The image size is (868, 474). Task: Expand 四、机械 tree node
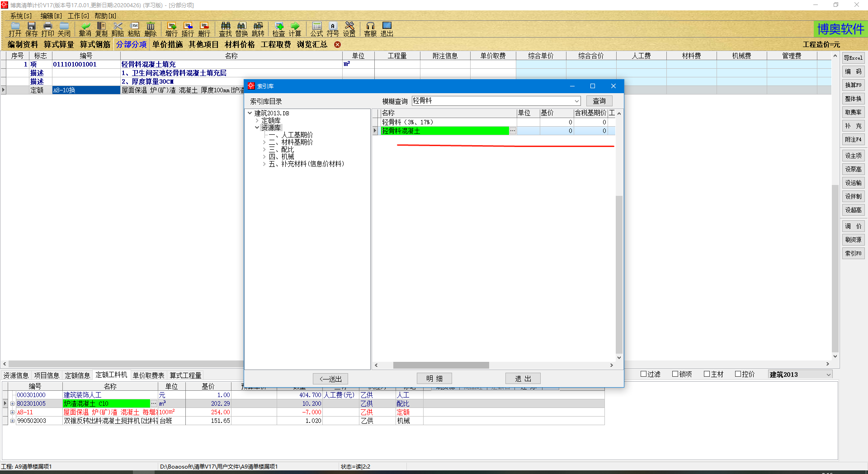pyautogui.click(x=264, y=156)
